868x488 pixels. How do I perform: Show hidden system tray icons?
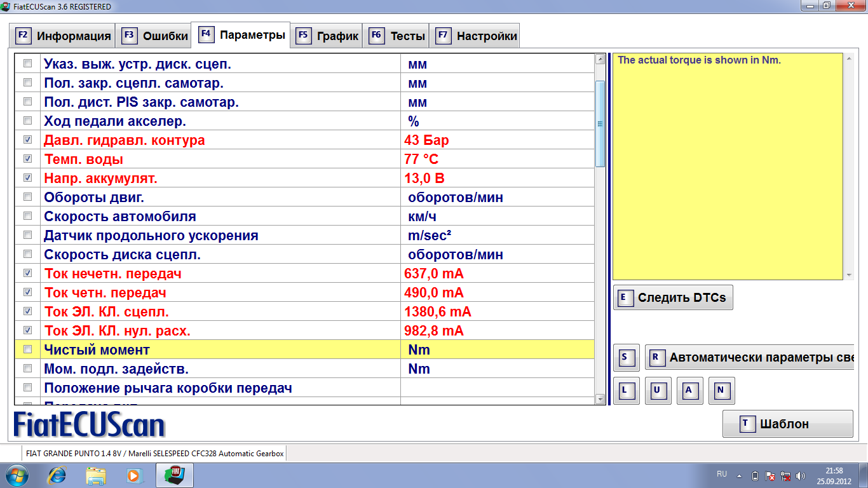(x=739, y=475)
